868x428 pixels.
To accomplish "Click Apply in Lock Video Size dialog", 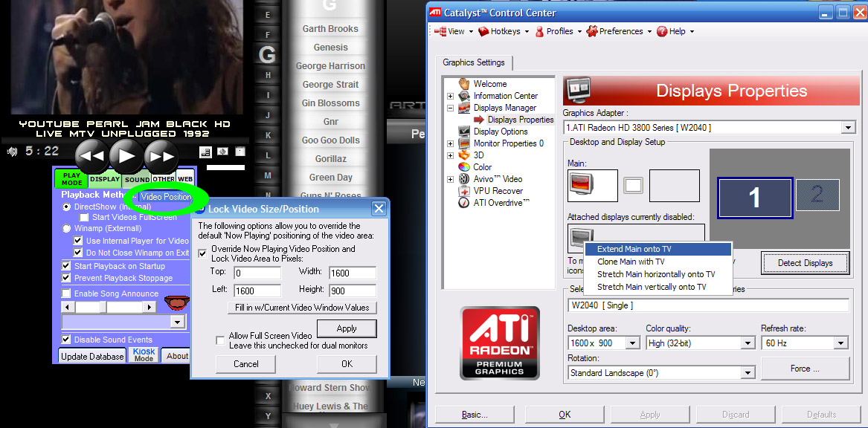I will [x=347, y=328].
